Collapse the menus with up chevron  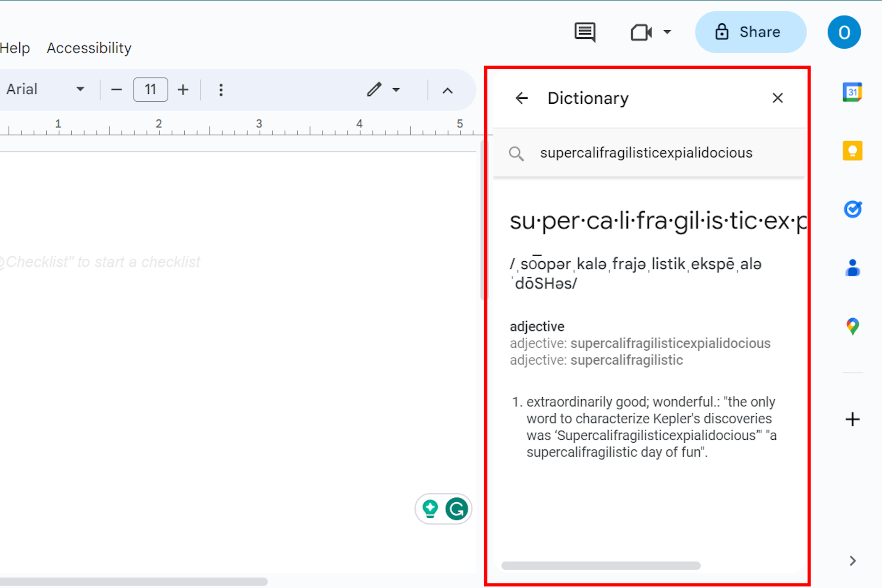[448, 91]
